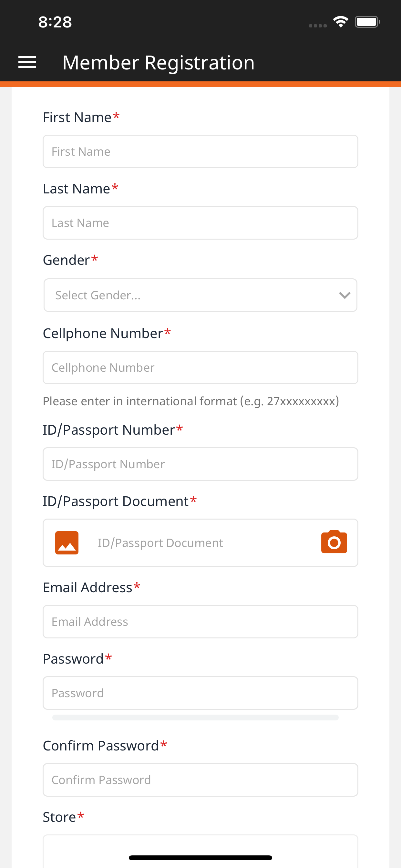
Task: Open the hamburger navigation menu
Action: pos(27,62)
